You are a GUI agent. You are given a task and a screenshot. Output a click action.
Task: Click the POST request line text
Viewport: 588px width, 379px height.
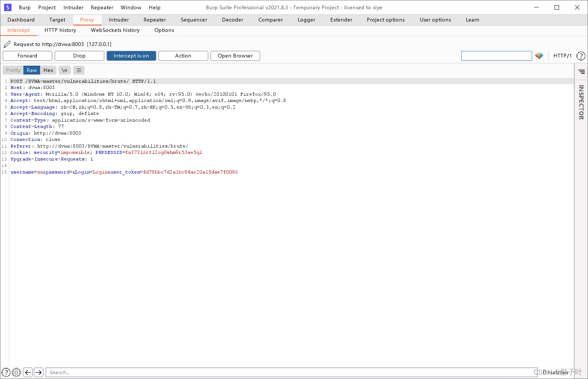[x=83, y=81]
